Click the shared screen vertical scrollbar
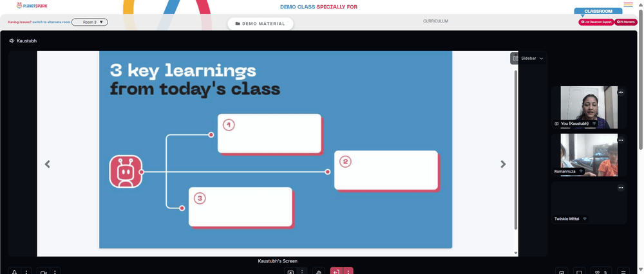Viewport: 644px width, 274px height. coord(516,150)
